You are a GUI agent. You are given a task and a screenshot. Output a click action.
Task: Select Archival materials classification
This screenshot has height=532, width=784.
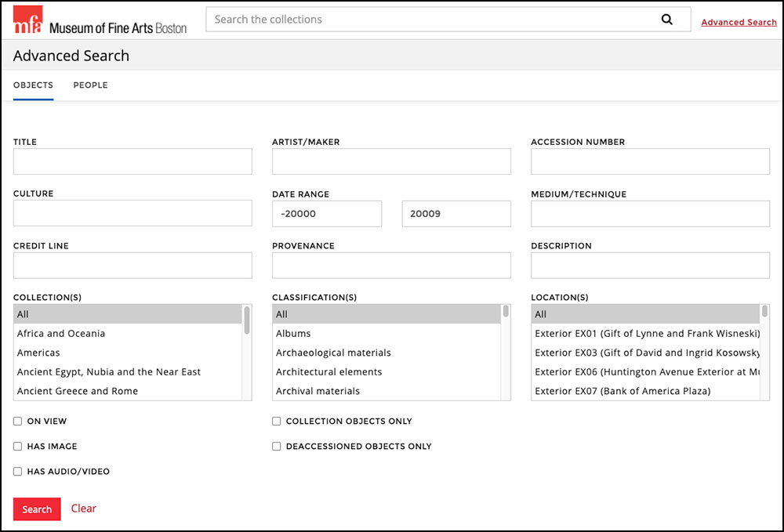pyautogui.click(x=317, y=390)
